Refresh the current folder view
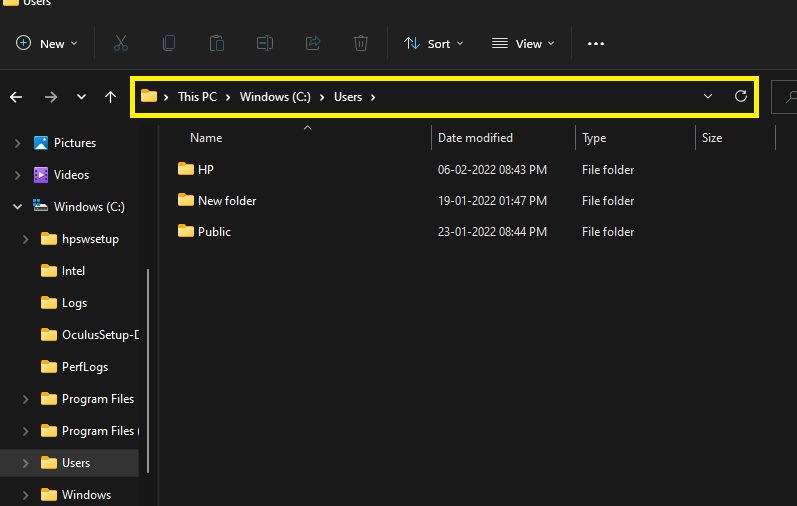This screenshot has height=506, width=797. click(x=741, y=96)
